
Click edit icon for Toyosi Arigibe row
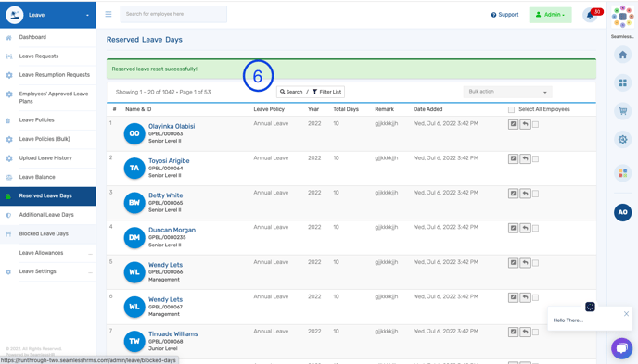pyautogui.click(x=513, y=158)
